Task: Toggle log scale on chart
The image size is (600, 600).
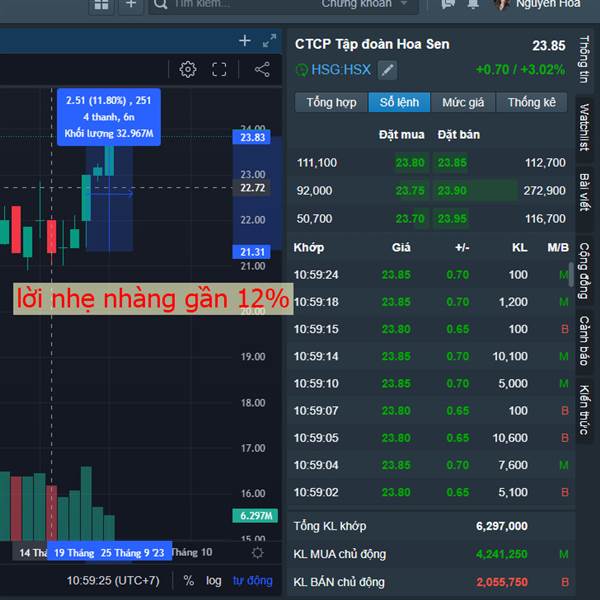Action: pyautogui.click(x=214, y=581)
